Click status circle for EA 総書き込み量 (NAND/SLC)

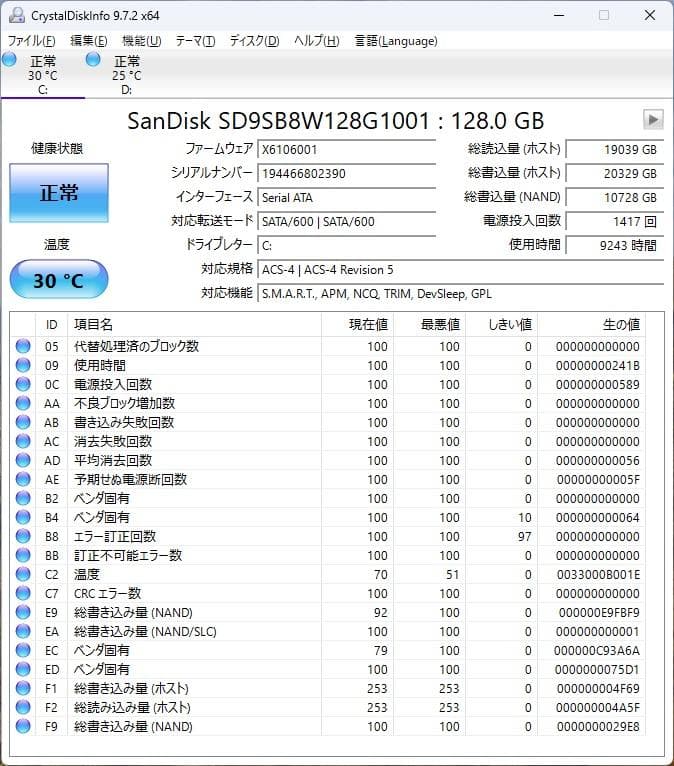click(x=23, y=631)
